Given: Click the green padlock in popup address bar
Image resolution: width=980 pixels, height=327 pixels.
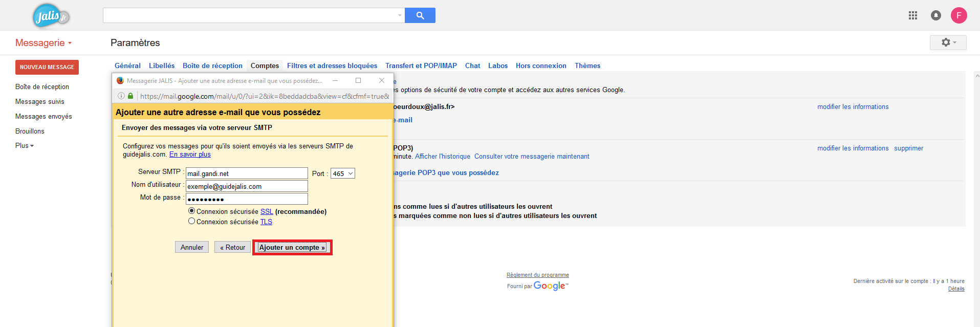Looking at the screenshot, I should pos(130,96).
